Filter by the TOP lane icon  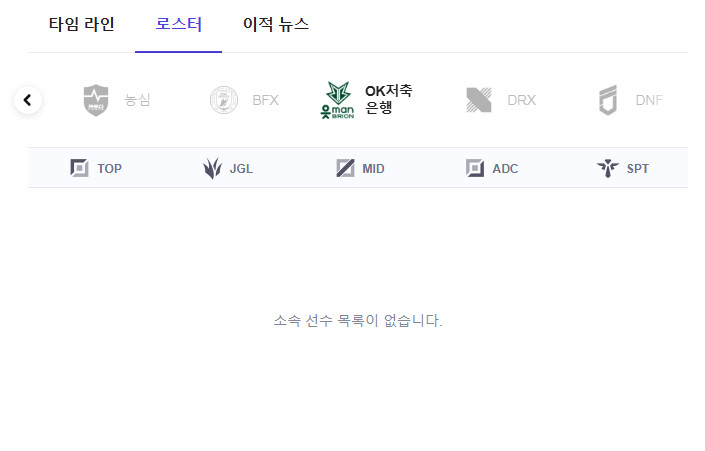[x=79, y=168]
